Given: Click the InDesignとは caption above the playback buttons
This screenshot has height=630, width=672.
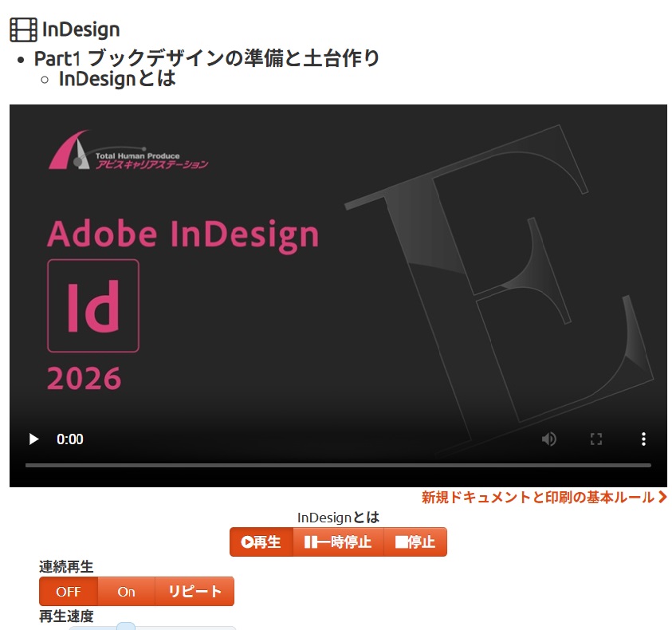Looking at the screenshot, I should [x=338, y=518].
